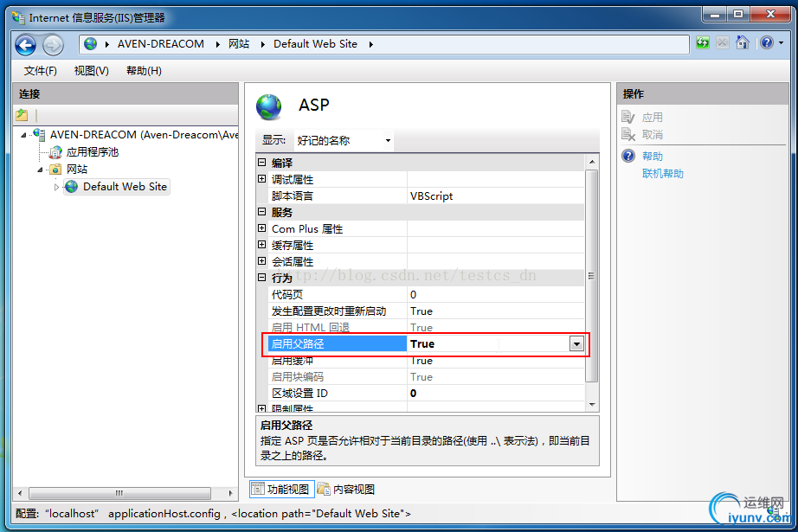Click the VBScript value cell

coord(496,195)
